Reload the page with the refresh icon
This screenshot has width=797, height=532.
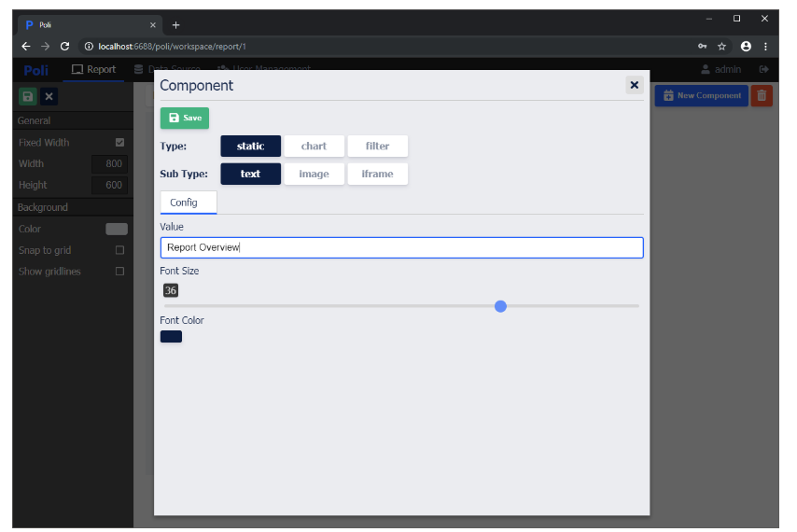[64, 47]
